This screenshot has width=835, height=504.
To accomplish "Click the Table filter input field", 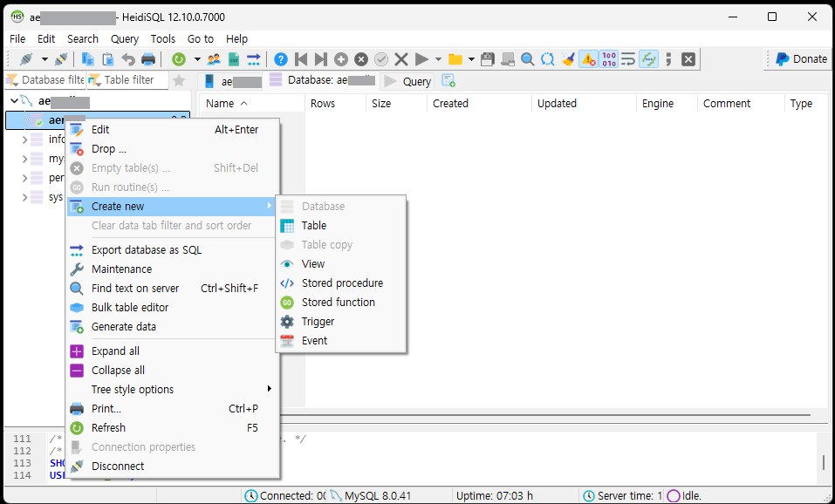I will point(127,80).
